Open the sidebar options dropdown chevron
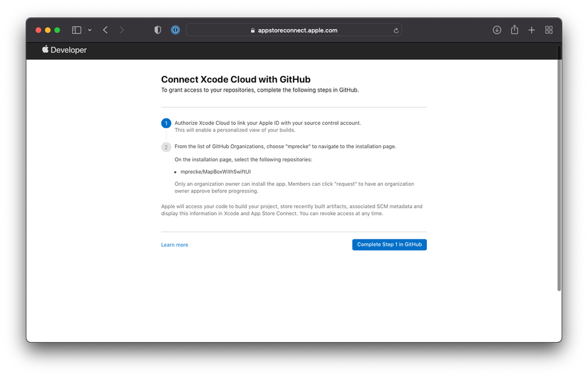Viewport: 588px width, 377px height. coord(89,30)
